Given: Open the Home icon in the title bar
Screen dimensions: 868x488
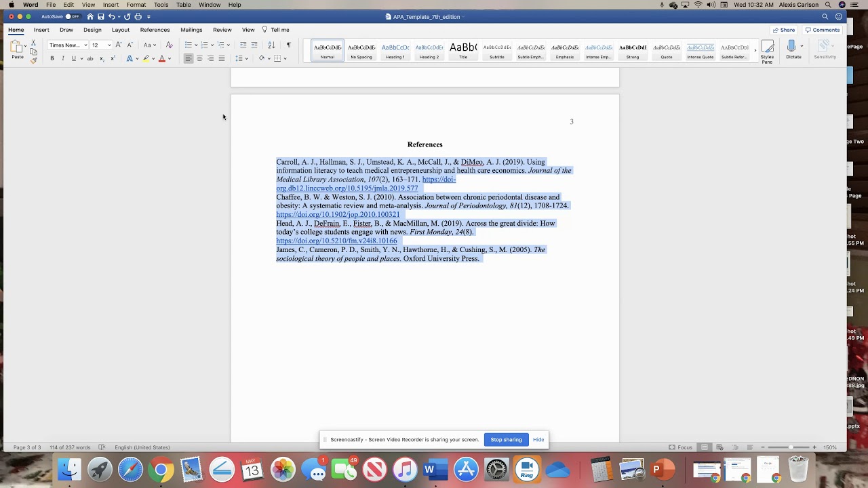Looking at the screenshot, I should point(90,16).
